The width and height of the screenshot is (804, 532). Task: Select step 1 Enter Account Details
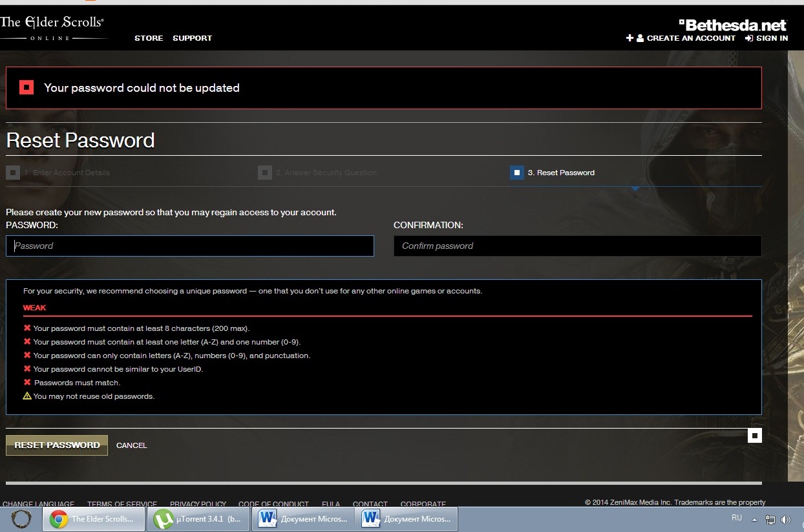point(58,173)
